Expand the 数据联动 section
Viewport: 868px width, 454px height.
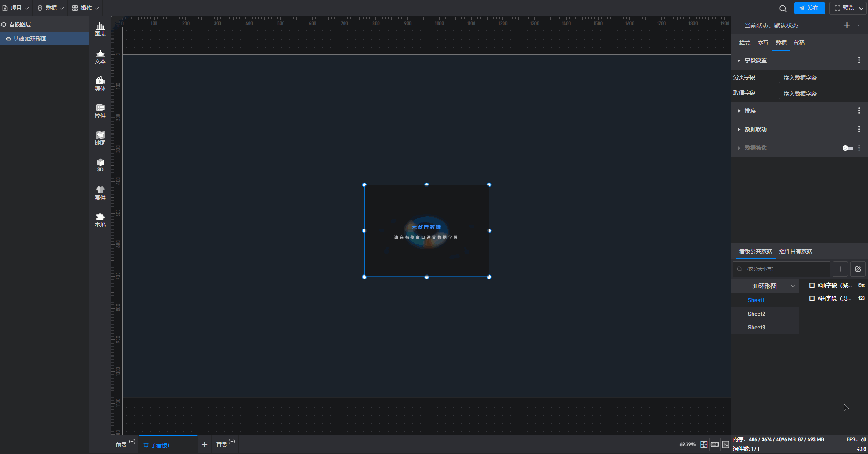click(739, 130)
